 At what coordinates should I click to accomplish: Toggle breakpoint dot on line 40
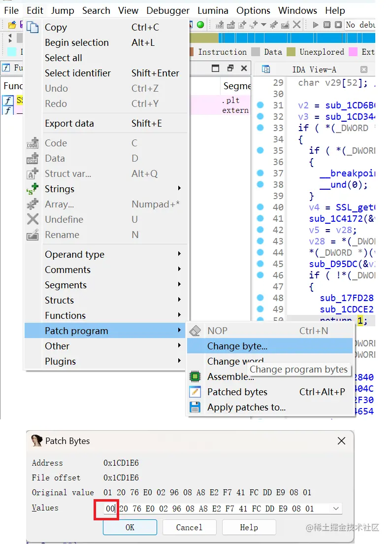[x=260, y=207]
